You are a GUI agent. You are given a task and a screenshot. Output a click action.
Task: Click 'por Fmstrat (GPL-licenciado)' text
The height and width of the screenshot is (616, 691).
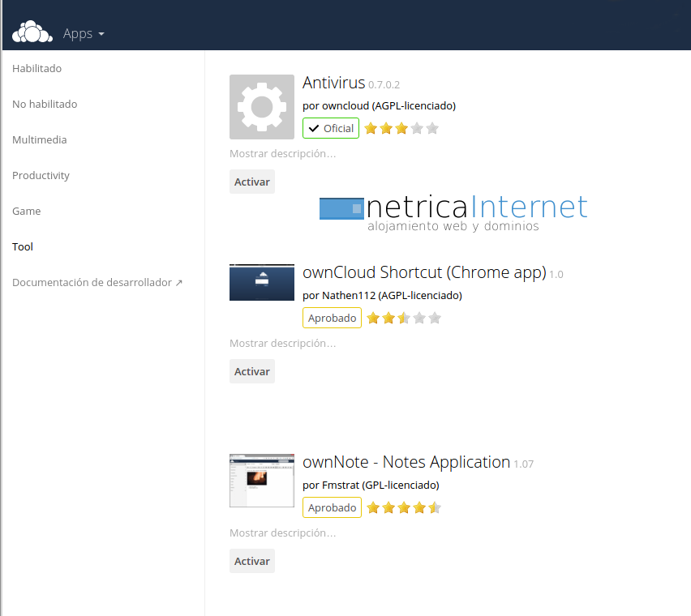[x=371, y=486]
